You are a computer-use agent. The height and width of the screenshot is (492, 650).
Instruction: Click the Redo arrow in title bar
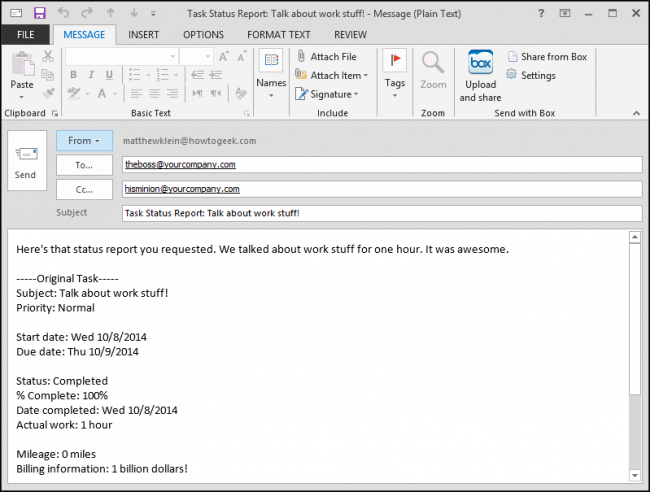(x=87, y=13)
